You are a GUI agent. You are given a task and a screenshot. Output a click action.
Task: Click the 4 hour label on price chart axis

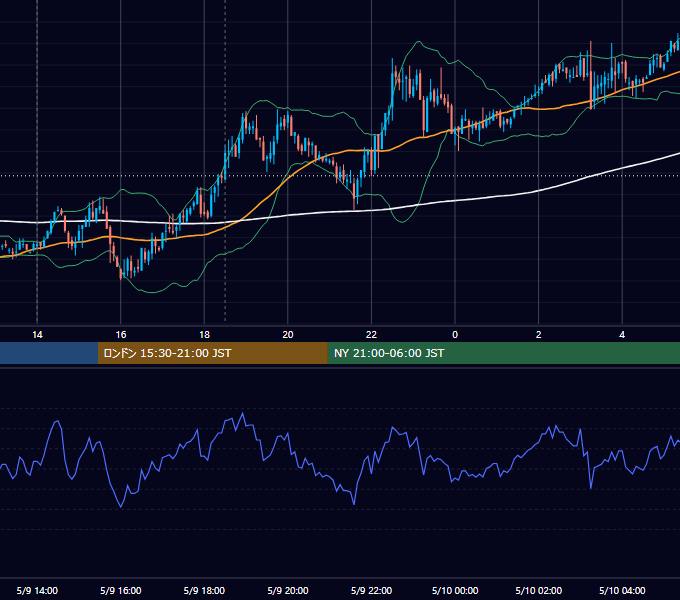622,335
